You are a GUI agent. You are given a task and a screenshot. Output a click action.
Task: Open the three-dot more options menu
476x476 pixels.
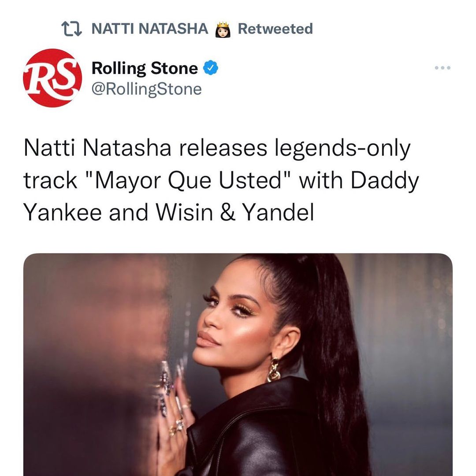pos(443,68)
